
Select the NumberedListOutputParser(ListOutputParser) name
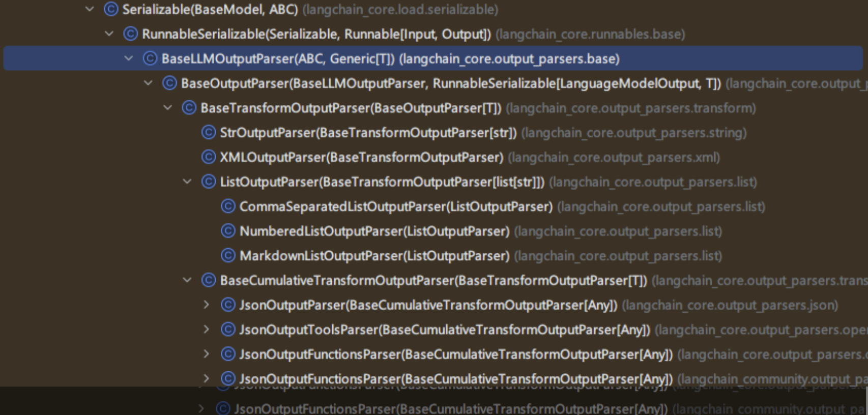(374, 231)
